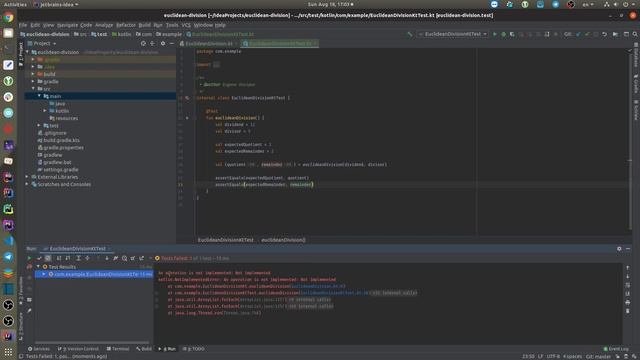640x360 pixels.
Task: Click locate file target icon in Project panel
Action: pyautogui.click(x=143, y=43)
